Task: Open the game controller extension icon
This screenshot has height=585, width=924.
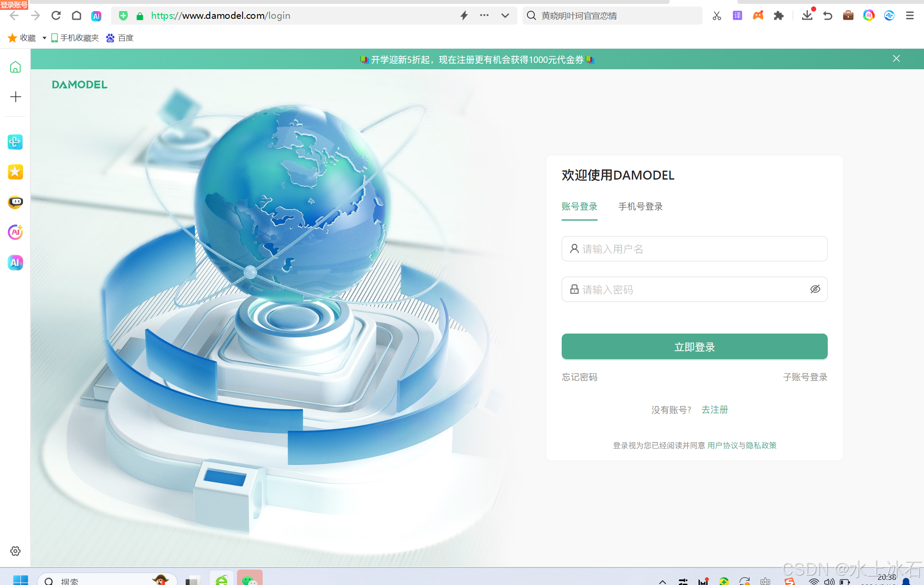Action: click(758, 16)
